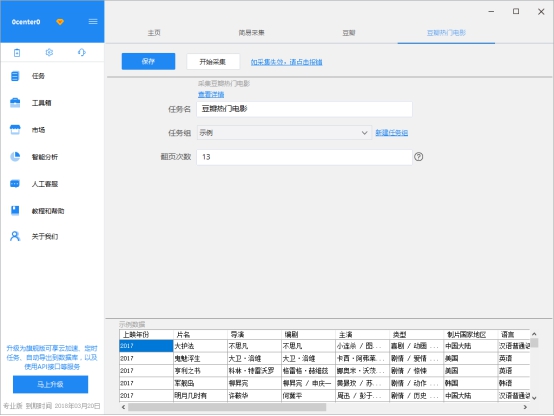The width and height of the screenshot is (554, 416).
Task: Click the 马上升级 upgrade button
Action: tap(51, 384)
